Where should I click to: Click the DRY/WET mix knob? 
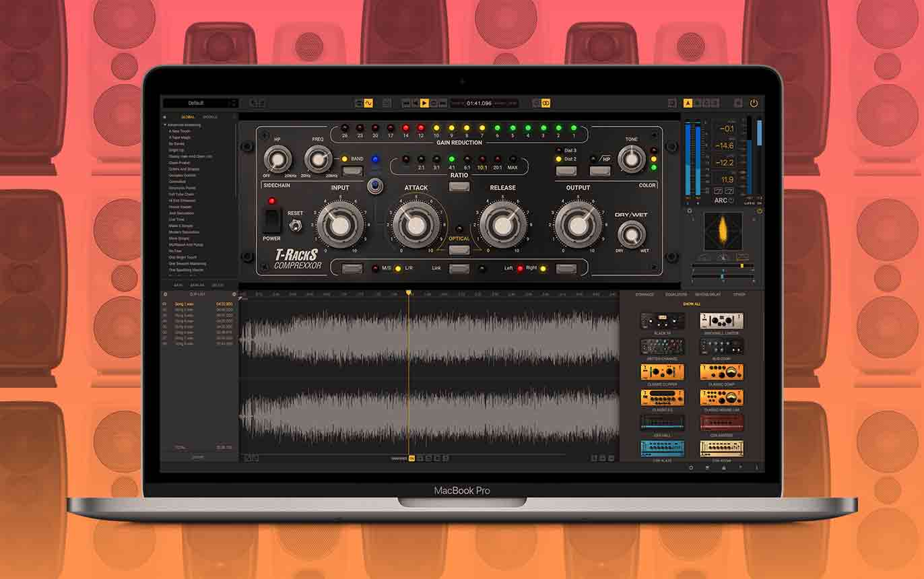pyautogui.click(x=631, y=234)
